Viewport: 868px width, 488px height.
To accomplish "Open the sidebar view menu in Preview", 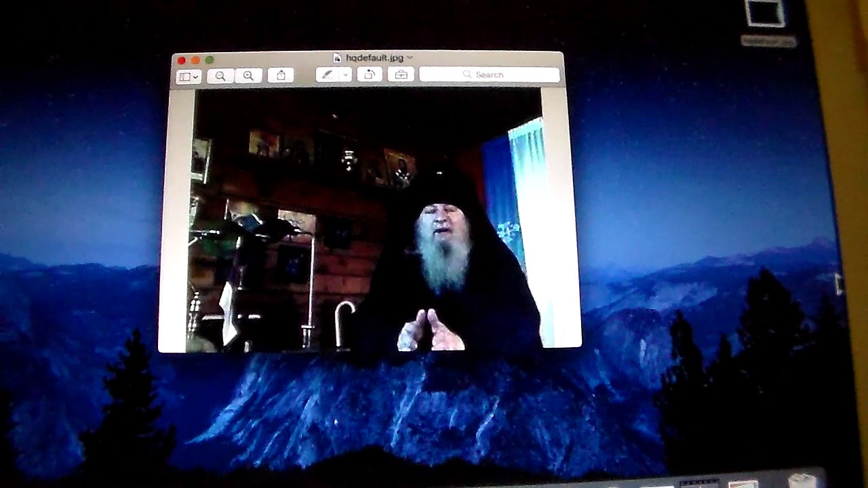I will coord(188,77).
